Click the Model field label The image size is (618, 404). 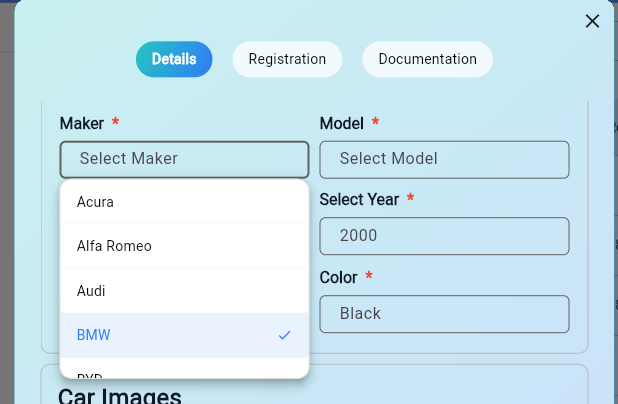[x=341, y=123]
